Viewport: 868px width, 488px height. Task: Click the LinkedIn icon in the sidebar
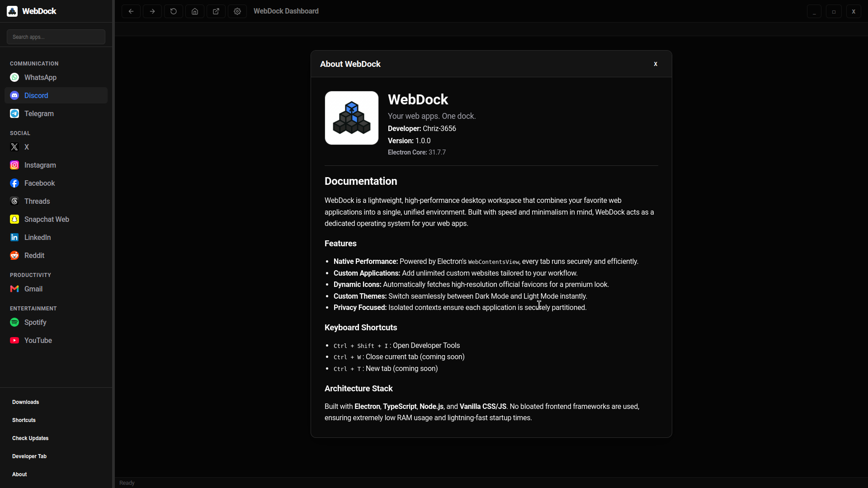pos(14,237)
